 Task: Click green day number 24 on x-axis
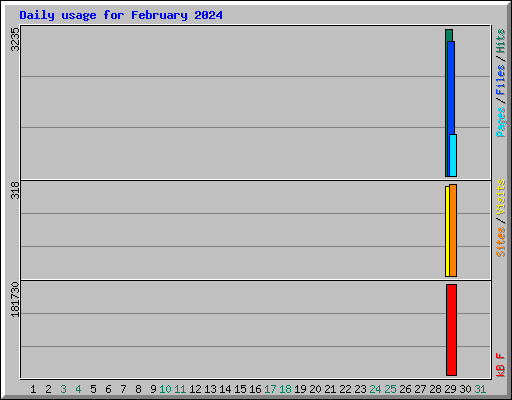[375, 389]
